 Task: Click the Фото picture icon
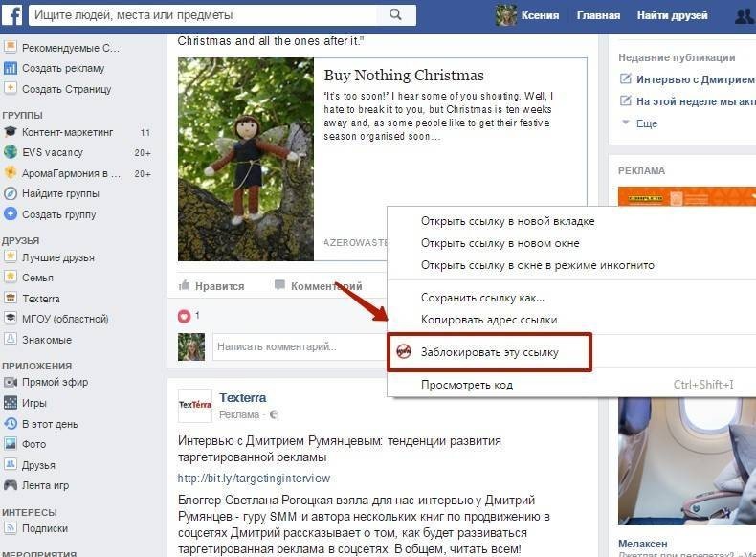pyautogui.click(x=11, y=444)
